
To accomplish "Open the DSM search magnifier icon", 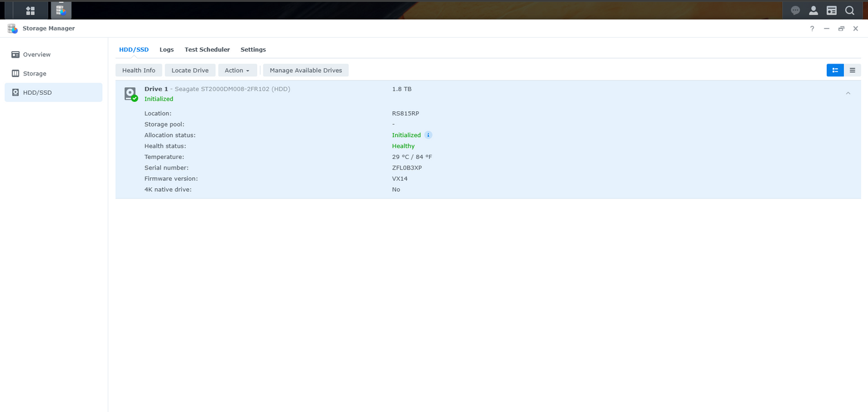I will click(x=850, y=10).
